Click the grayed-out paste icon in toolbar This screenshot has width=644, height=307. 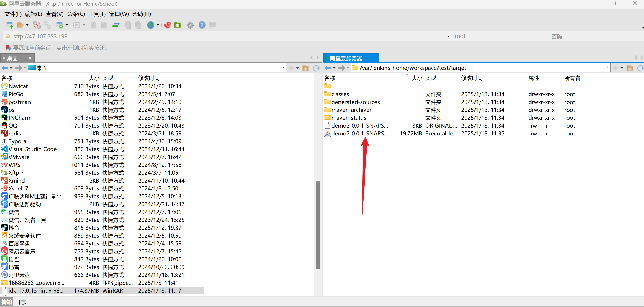(138, 25)
